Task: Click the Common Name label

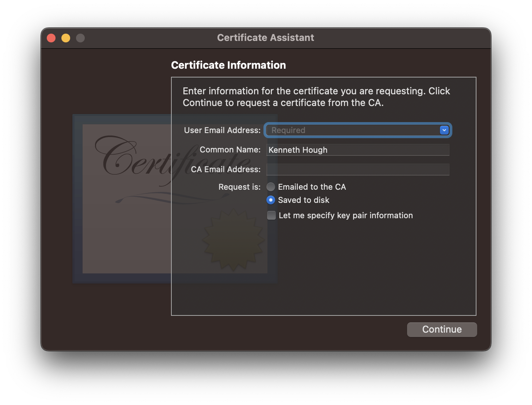Action: (x=230, y=149)
